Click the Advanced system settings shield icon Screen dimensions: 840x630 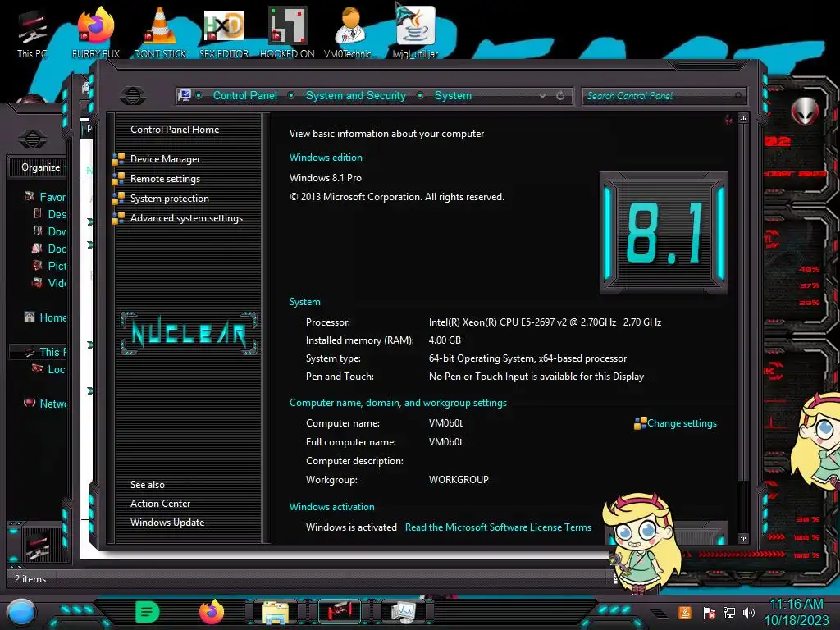pos(118,218)
